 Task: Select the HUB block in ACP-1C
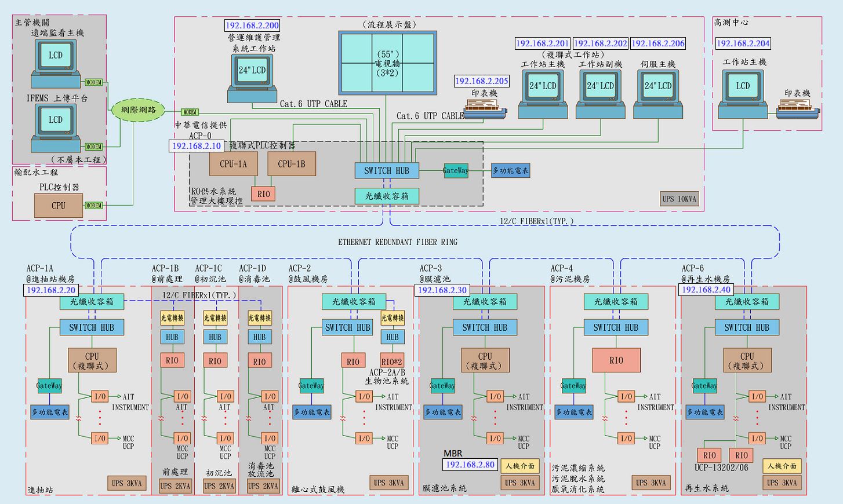(x=215, y=337)
